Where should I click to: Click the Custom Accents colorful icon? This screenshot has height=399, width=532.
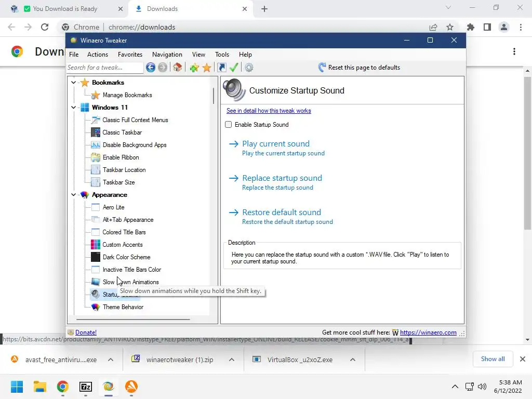click(x=96, y=245)
